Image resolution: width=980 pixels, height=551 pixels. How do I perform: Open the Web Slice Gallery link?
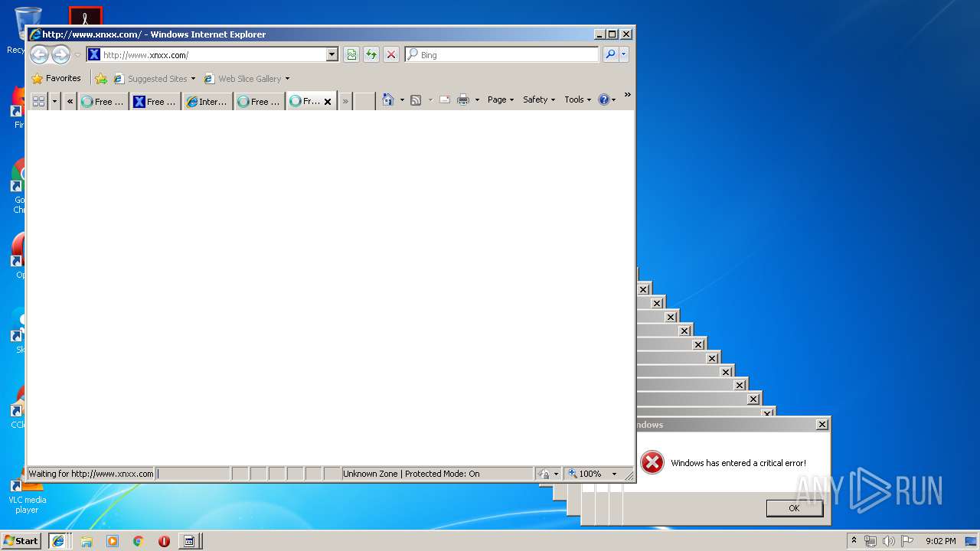pos(247,78)
